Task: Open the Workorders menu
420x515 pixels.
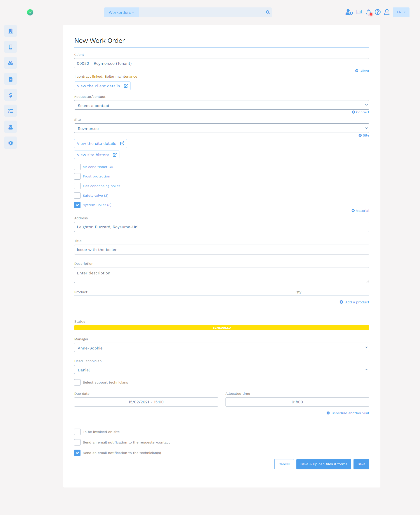Action: (x=121, y=12)
